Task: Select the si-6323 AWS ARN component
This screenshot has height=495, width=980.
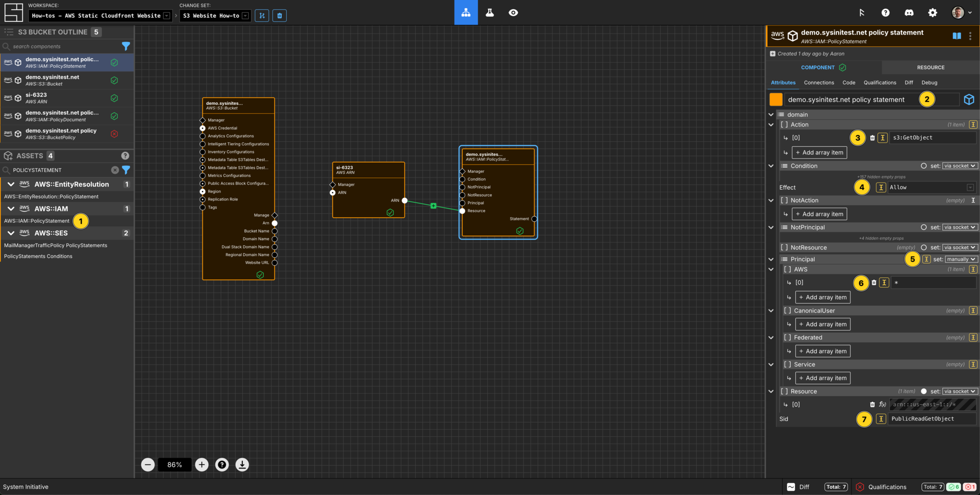Action: coord(67,98)
